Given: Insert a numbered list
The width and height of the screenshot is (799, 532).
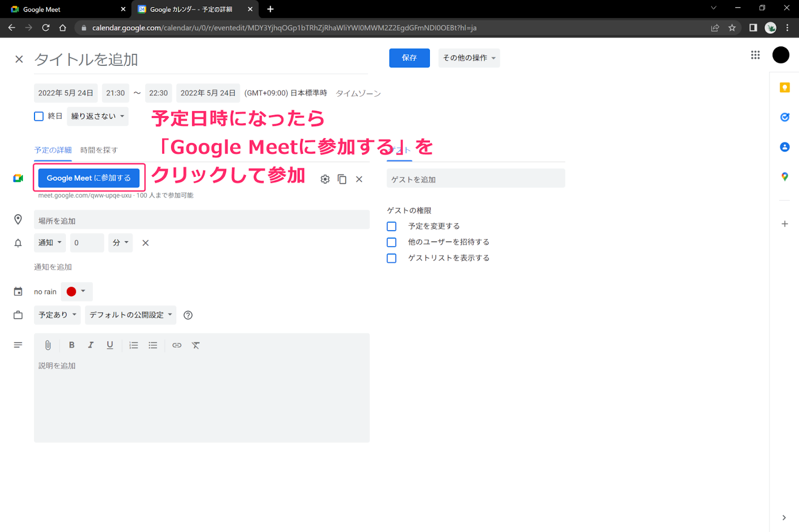Looking at the screenshot, I should pos(134,345).
